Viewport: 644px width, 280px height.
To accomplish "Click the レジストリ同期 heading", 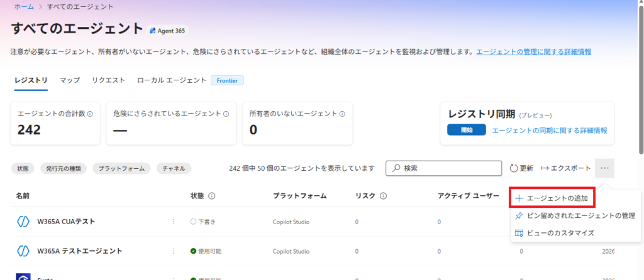I will point(482,114).
